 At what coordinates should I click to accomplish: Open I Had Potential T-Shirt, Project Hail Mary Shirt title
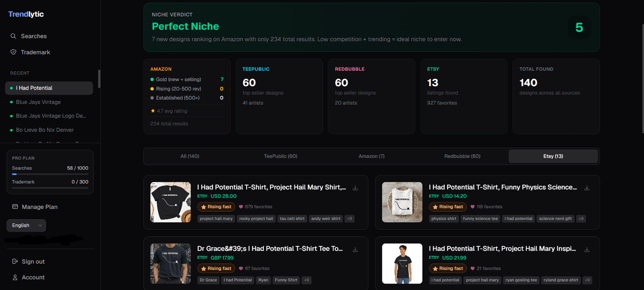(x=272, y=187)
